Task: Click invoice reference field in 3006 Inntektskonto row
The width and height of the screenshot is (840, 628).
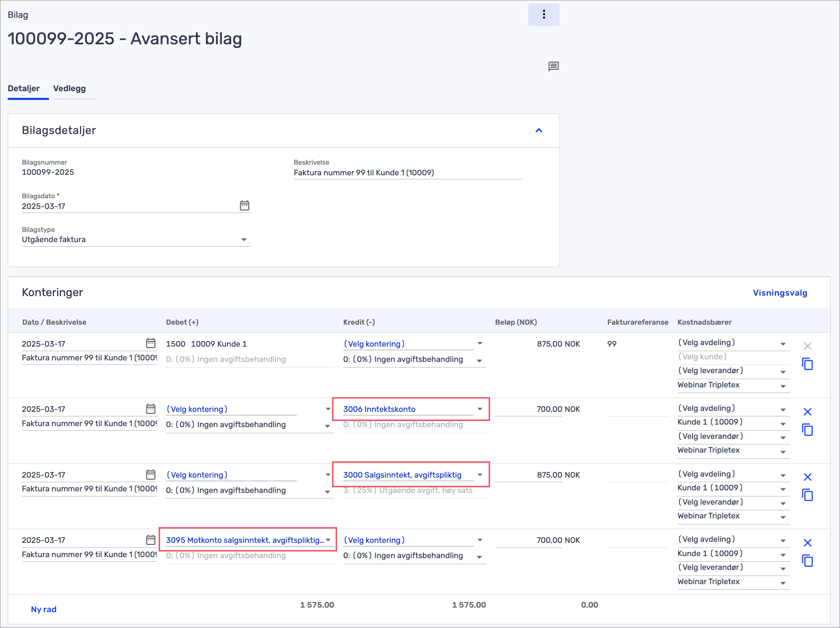Action: tap(638, 409)
